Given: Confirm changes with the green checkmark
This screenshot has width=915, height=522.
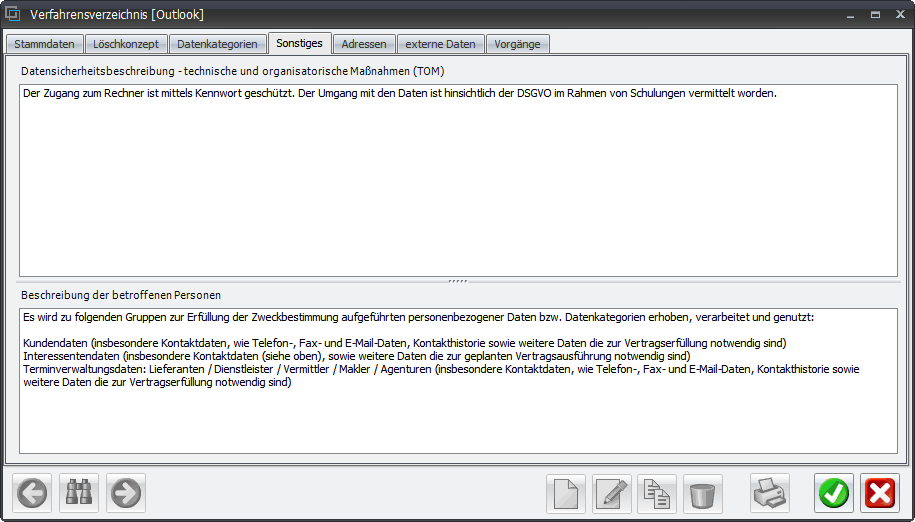Looking at the screenshot, I should [x=834, y=493].
